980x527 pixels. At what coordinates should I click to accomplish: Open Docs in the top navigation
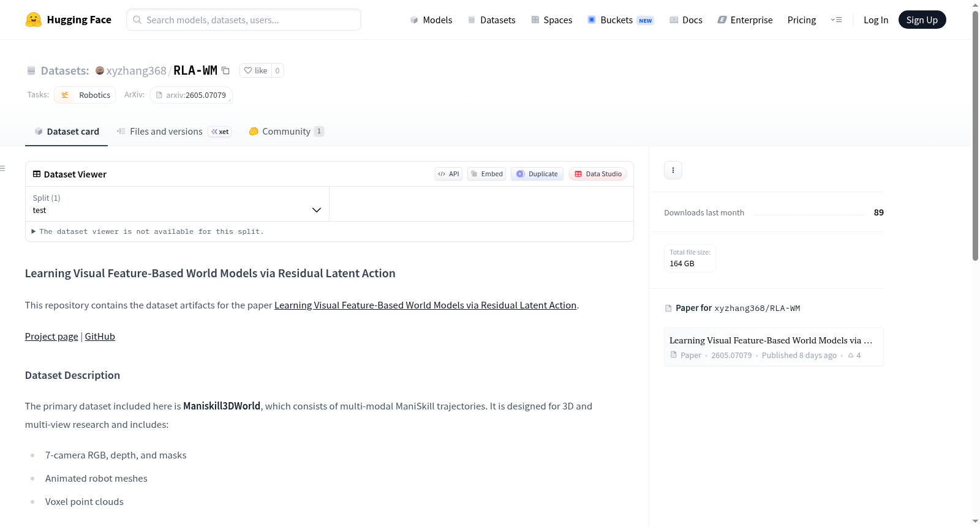tap(686, 20)
